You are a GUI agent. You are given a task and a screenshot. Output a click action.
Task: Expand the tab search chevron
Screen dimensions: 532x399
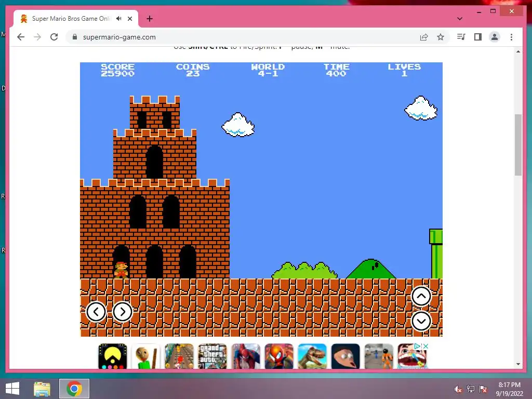(x=459, y=19)
